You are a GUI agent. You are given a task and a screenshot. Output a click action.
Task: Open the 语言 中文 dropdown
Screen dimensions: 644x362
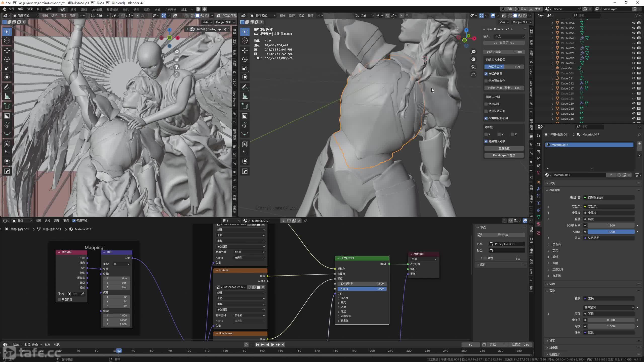tap(509, 37)
